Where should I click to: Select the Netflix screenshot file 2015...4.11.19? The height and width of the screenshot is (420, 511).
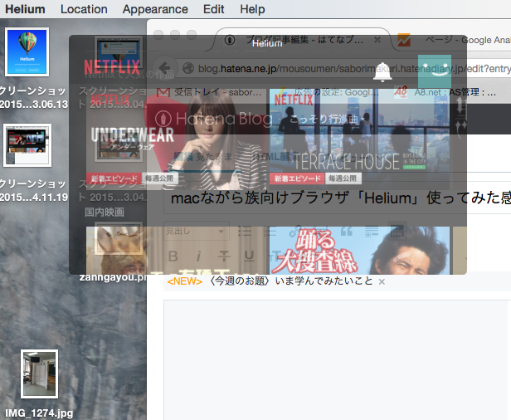[x=27, y=145]
